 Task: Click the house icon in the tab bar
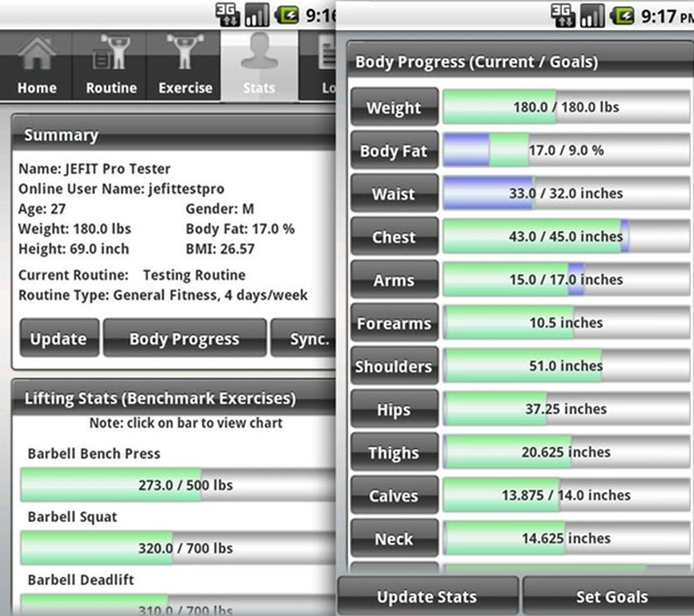(37, 53)
